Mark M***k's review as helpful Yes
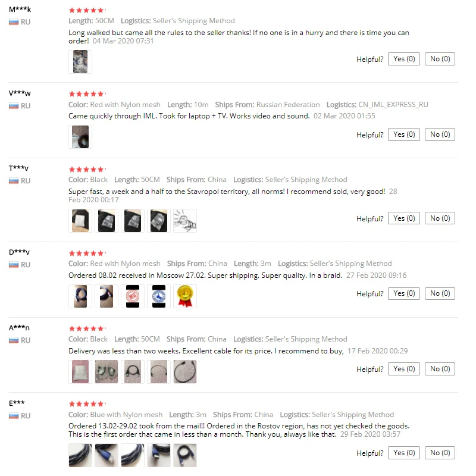476x476 pixels. coord(404,59)
